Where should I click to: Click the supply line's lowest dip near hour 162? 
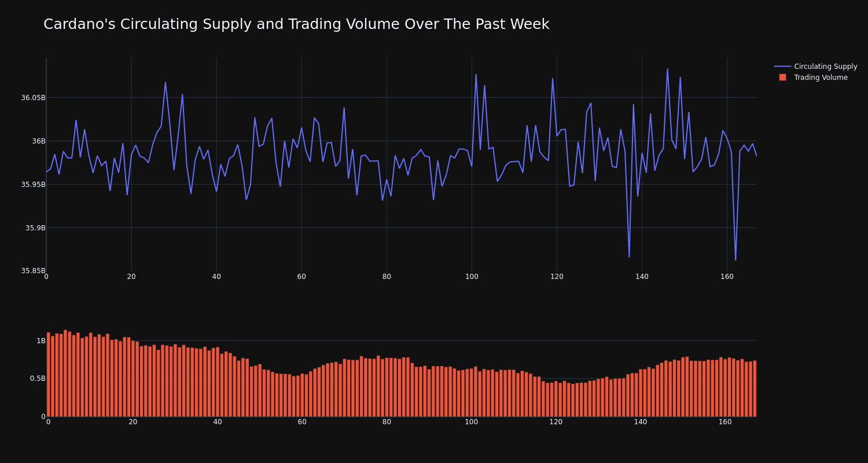(x=735, y=260)
